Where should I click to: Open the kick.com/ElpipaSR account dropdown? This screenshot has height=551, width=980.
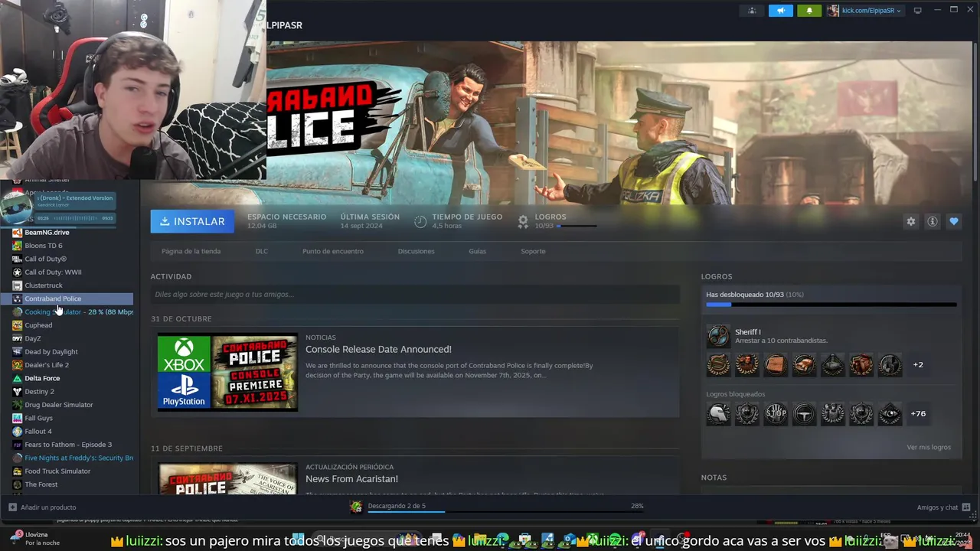(871, 11)
